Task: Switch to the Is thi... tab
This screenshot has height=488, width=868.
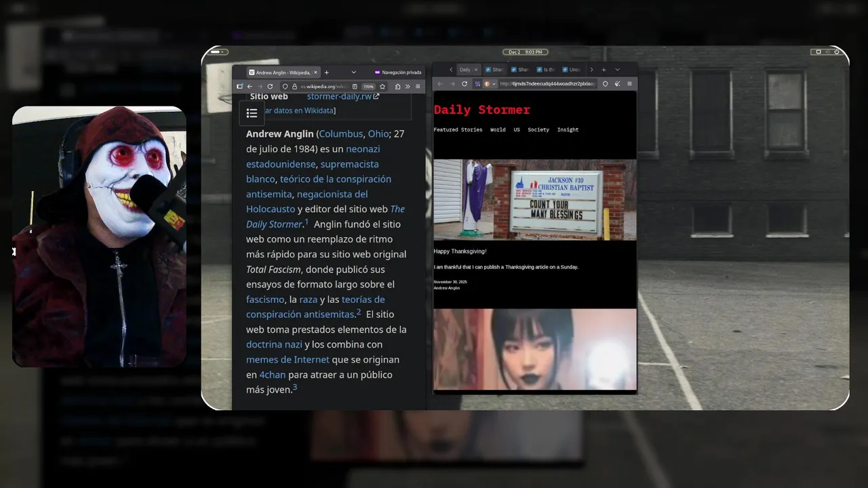Action: click(x=546, y=70)
